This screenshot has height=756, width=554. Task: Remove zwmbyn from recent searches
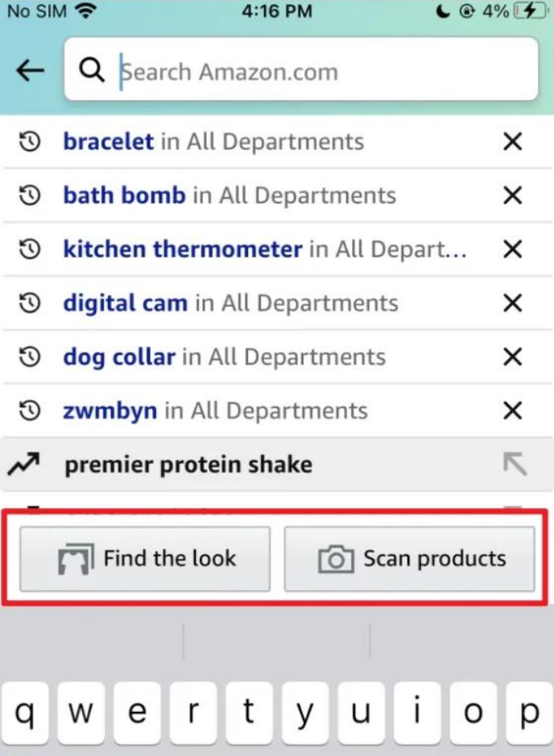tap(512, 411)
